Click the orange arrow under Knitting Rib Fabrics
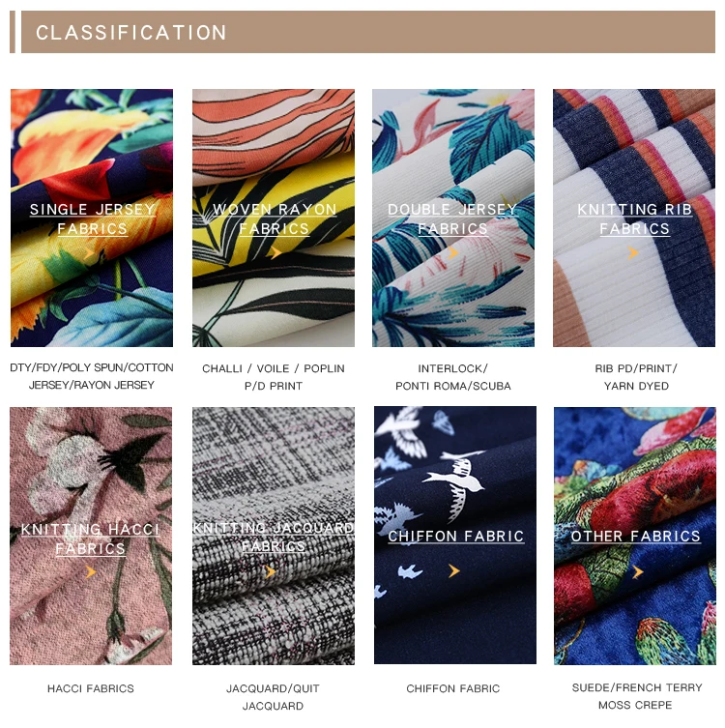Image resolution: width=725 pixels, height=728 pixels. [x=633, y=253]
